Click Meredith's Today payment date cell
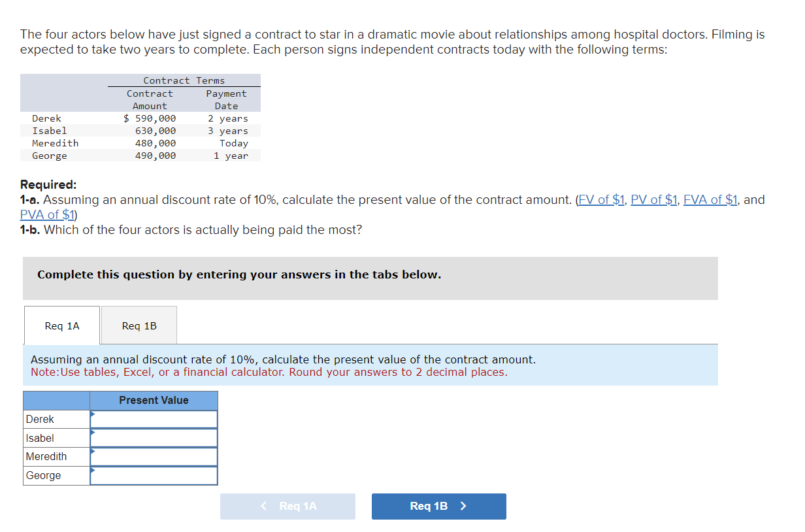Image resolution: width=805 pixels, height=532 pixels. (x=233, y=143)
